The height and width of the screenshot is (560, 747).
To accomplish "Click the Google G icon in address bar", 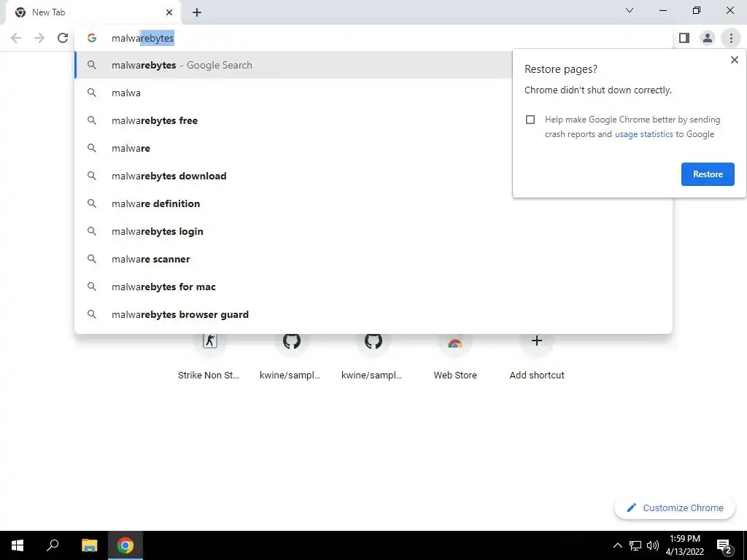I will coord(92,38).
